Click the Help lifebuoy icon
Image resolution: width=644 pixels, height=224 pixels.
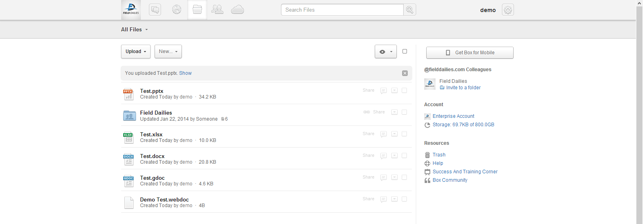(x=427, y=163)
